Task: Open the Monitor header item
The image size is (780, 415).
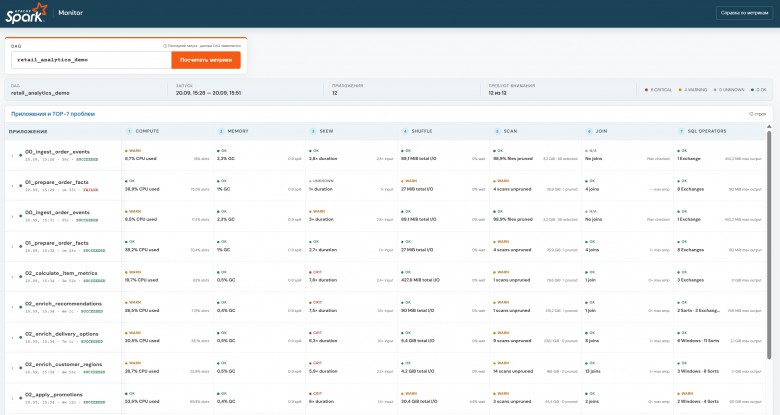Action: click(x=71, y=13)
